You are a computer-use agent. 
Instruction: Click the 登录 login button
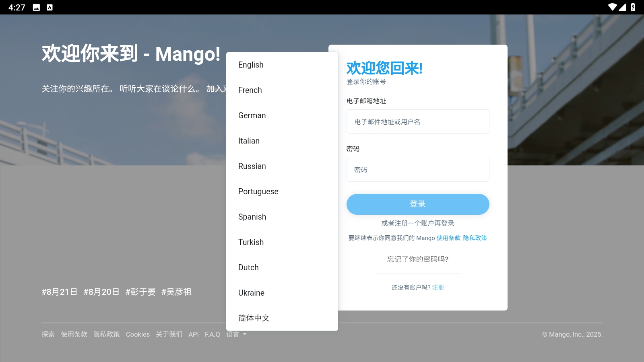point(417,204)
